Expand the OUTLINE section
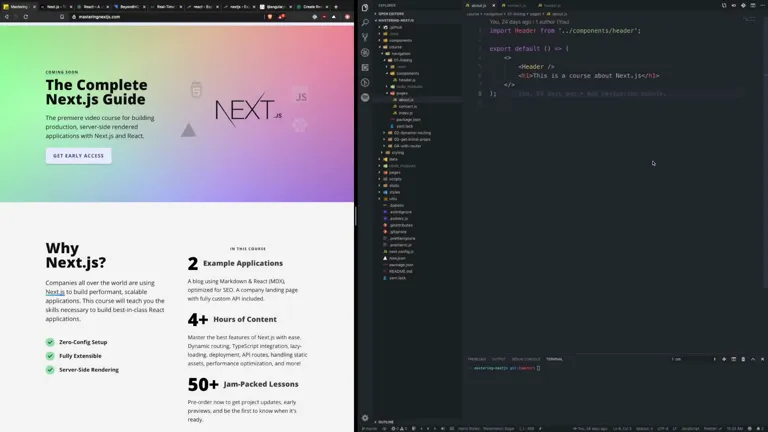The width and height of the screenshot is (768, 432). pyautogui.click(x=385, y=422)
